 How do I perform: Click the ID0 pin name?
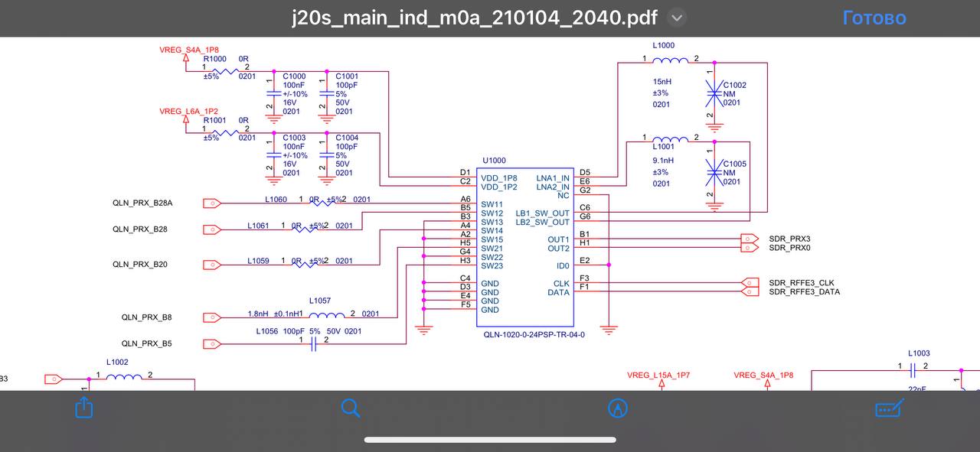tap(563, 266)
